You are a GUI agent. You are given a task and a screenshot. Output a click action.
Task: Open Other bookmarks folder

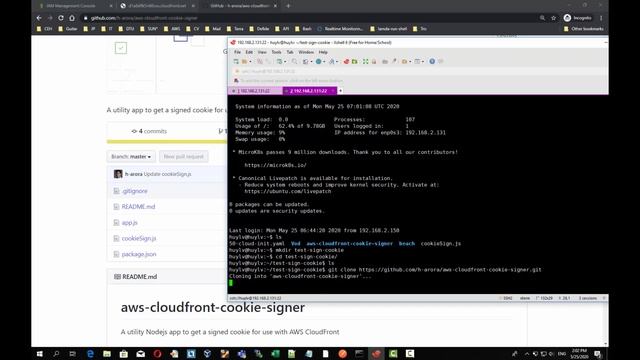583,29
